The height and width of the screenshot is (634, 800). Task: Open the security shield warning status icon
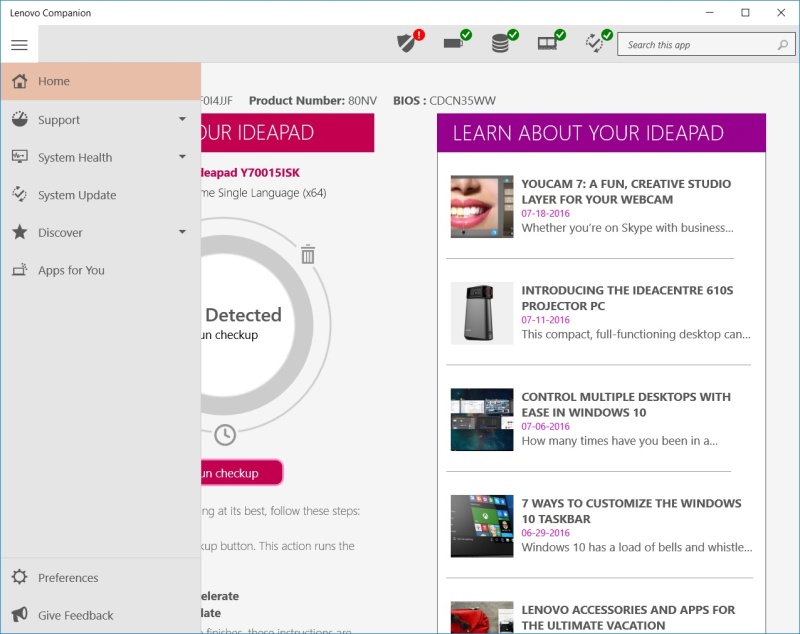[x=411, y=42]
